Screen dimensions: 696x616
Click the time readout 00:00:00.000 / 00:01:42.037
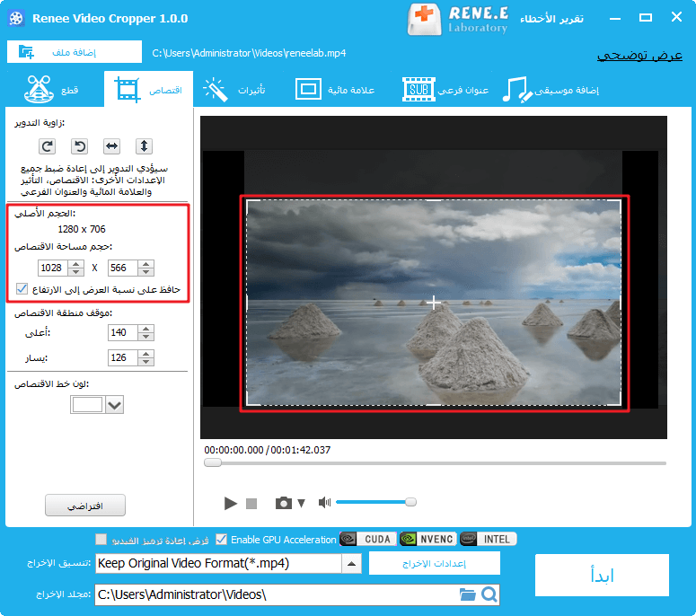click(268, 450)
